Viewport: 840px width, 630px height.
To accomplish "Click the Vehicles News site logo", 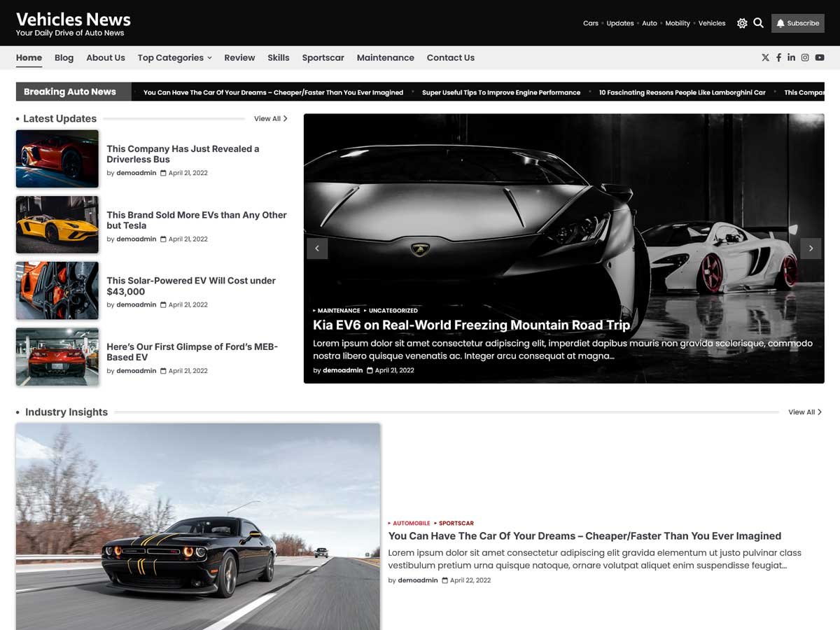I will 73,20.
